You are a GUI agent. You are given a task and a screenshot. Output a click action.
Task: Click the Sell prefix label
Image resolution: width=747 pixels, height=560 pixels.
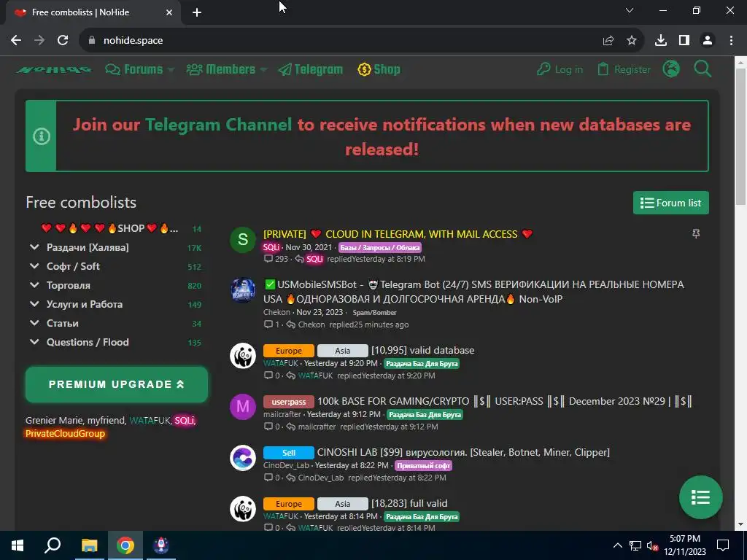tap(289, 453)
